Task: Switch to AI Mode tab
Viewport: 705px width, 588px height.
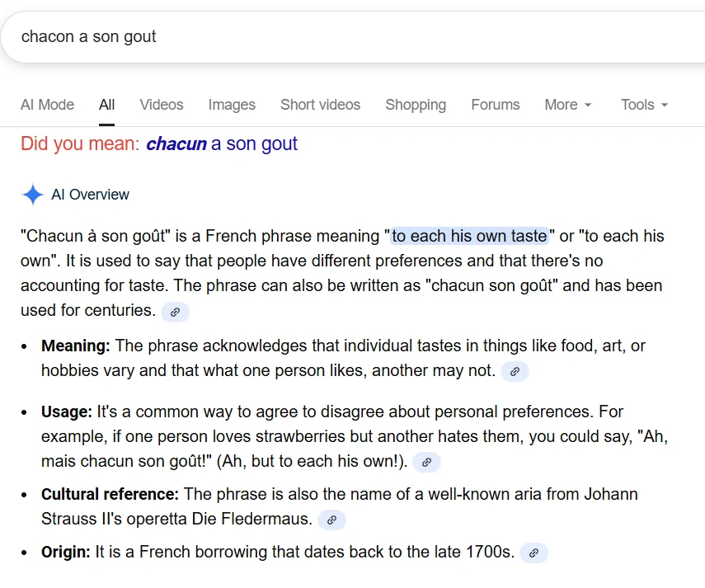Action: click(x=47, y=105)
